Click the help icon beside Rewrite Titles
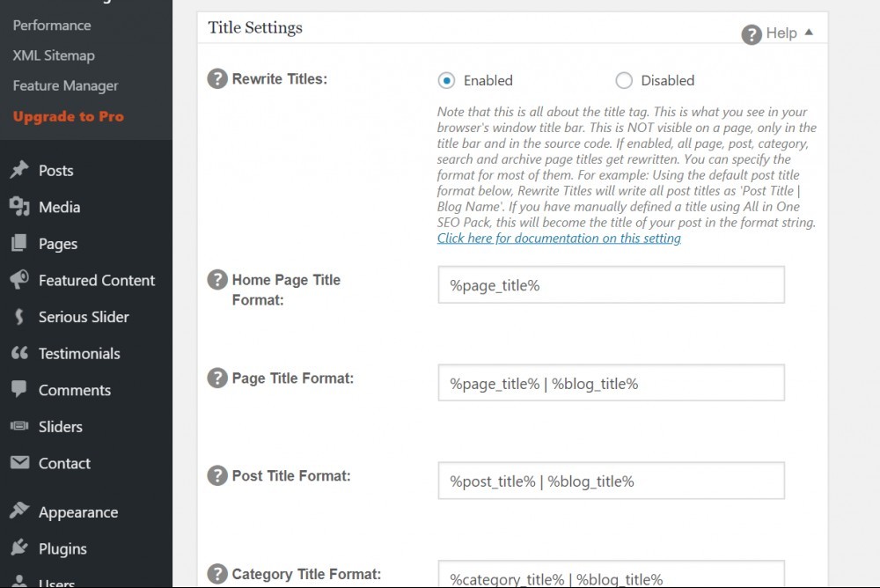 pyautogui.click(x=217, y=78)
